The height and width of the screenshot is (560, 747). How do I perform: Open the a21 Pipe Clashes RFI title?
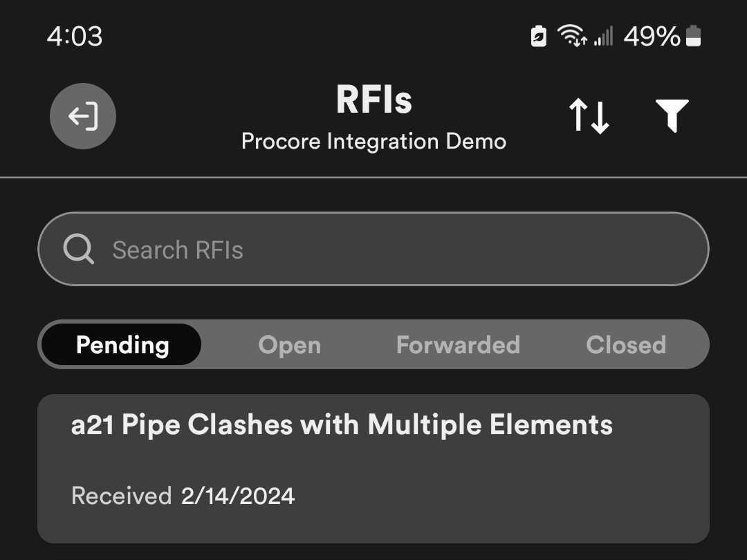[342, 424]
